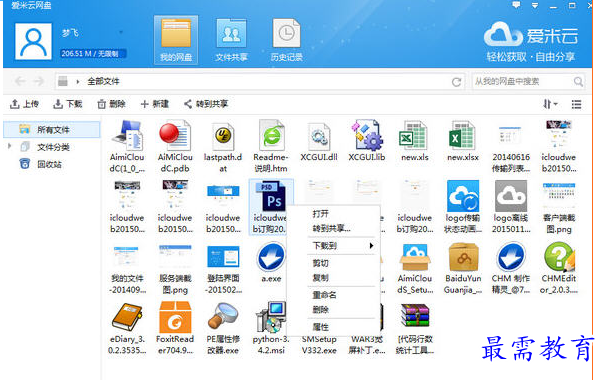Open the title bar feedback chat icon

[x=516, y=5]
